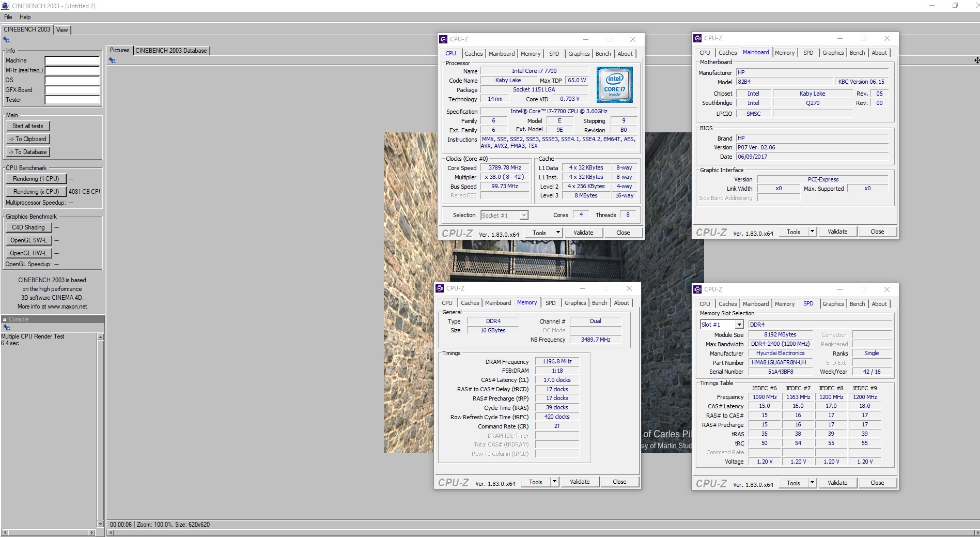The image size is (980, 537).
Task: Click Validate in the CPU window
Action: click(x=583, y=233)
